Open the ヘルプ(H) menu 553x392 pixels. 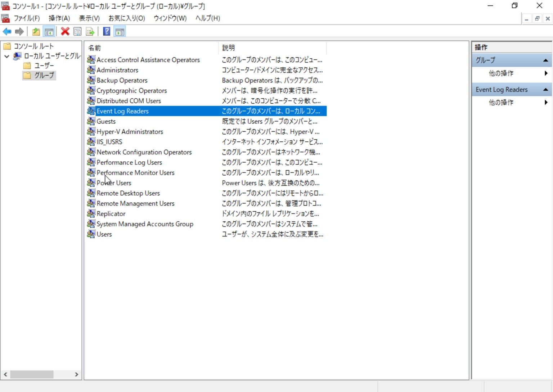[208, 18]
